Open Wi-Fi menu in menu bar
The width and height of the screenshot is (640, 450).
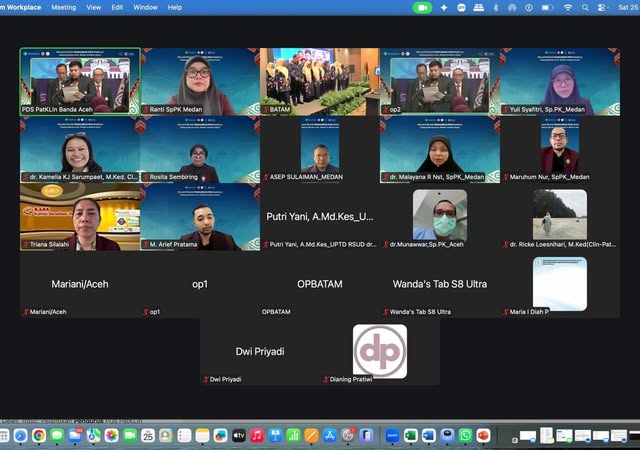coord(568,7)
